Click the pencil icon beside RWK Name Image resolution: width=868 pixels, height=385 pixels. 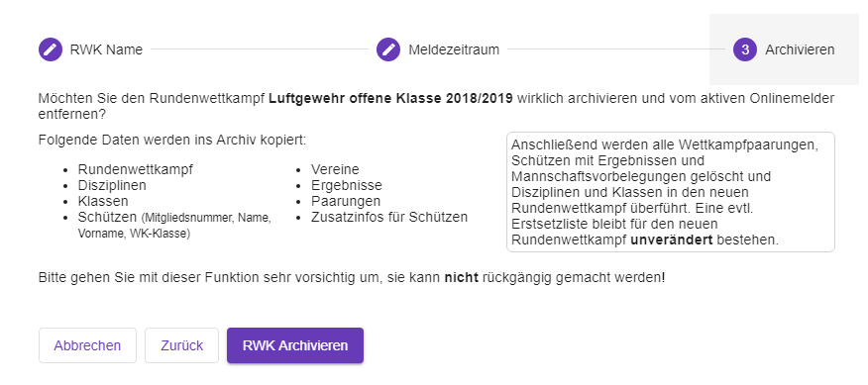(51, 49)
